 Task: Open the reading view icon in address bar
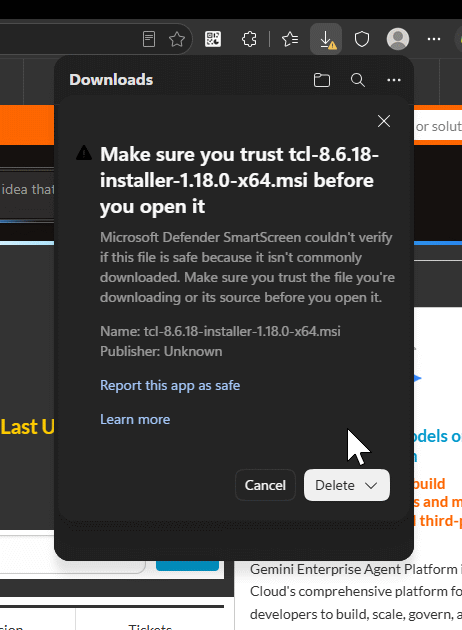(149, 39)
